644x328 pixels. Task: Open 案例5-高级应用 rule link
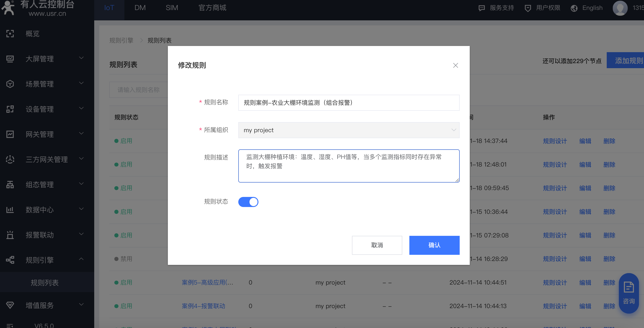tap(207, 282)
